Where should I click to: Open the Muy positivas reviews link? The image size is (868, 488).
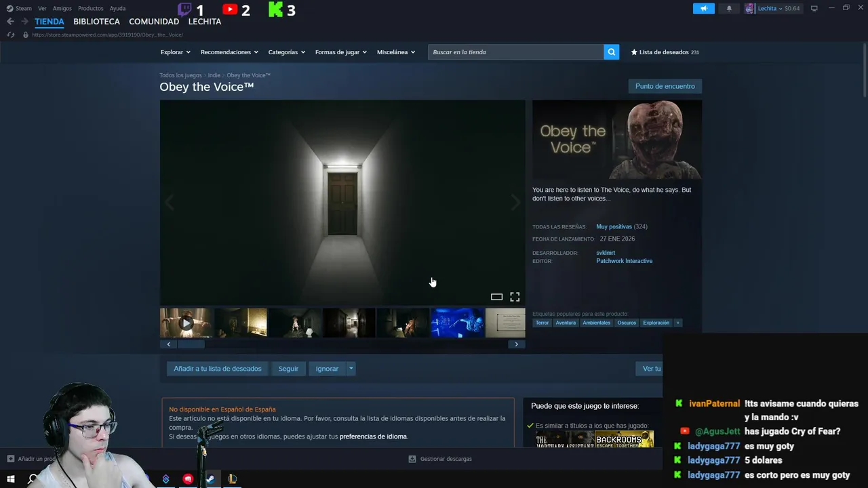(x=614, y=226)
